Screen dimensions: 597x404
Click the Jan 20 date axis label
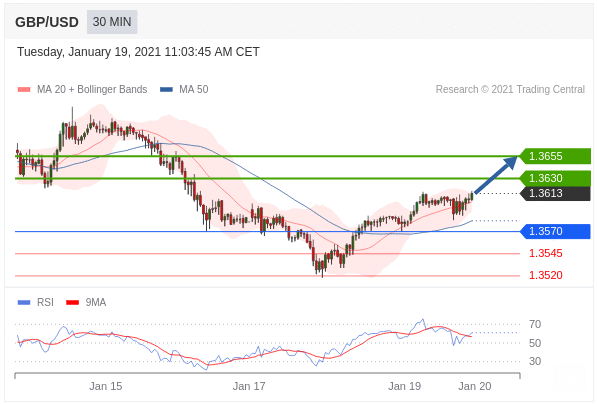[474, 386]
